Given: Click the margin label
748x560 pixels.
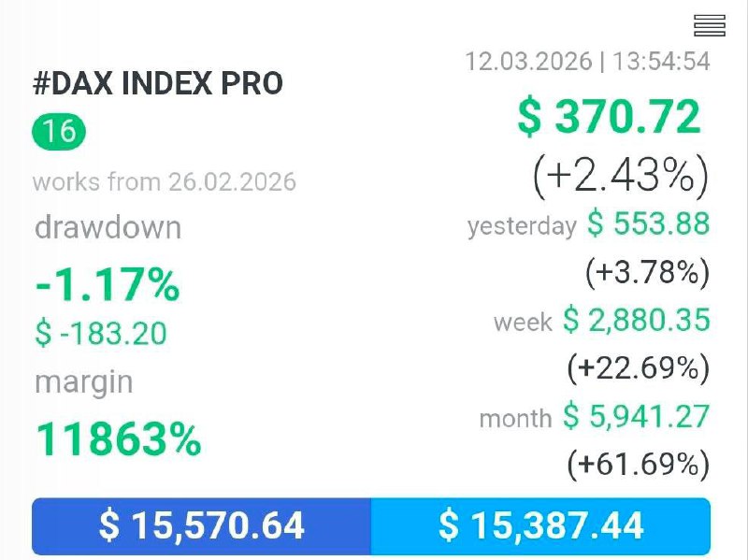Looking at the screenshot, I should [x=83, y=382].
